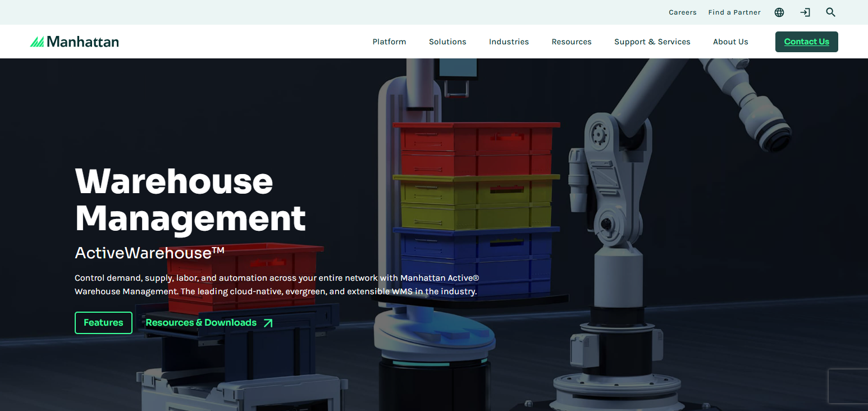Open the About Us menu
Viewport: 868px width, 411px height.
click(x=730, y=42)
